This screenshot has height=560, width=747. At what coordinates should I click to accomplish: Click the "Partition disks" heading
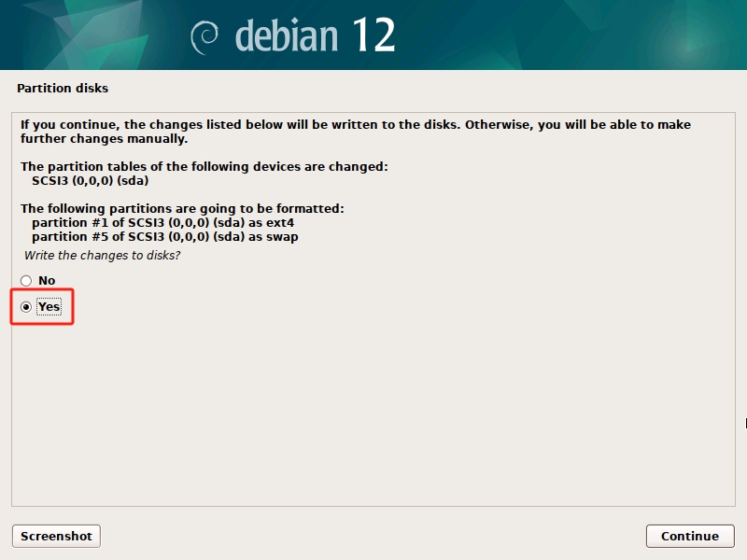tap(63, 88)
